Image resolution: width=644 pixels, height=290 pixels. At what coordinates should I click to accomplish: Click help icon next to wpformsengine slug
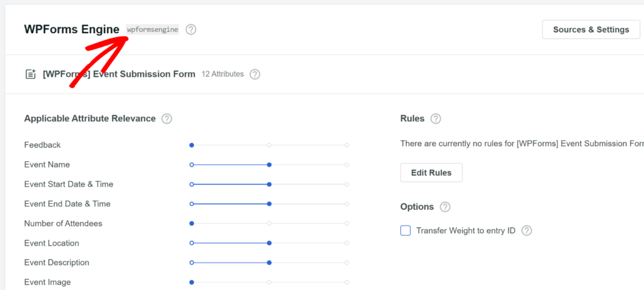pyautogui.click(x=191, y=29)
